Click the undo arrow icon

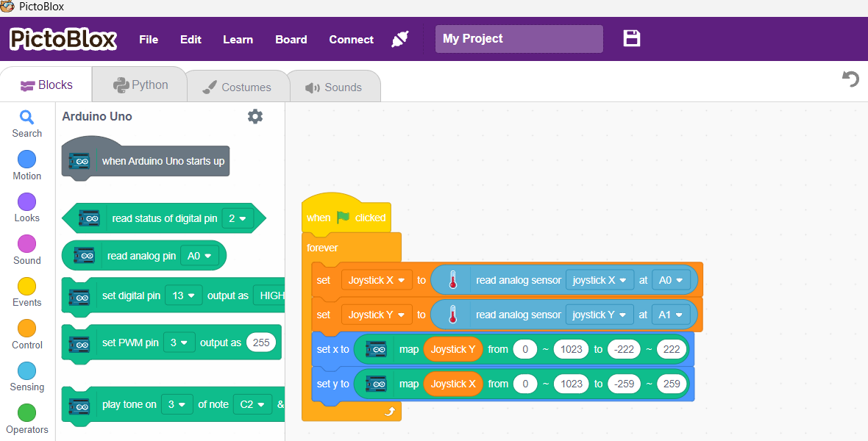coord(850,79)
